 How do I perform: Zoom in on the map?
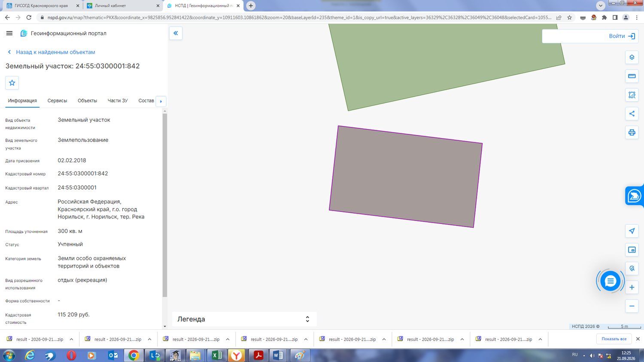pos(632,287)
